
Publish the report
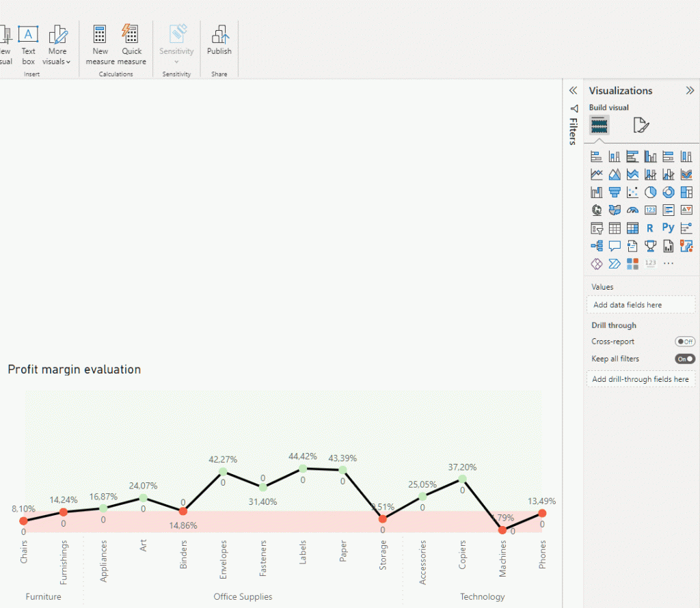coord(219,41)
